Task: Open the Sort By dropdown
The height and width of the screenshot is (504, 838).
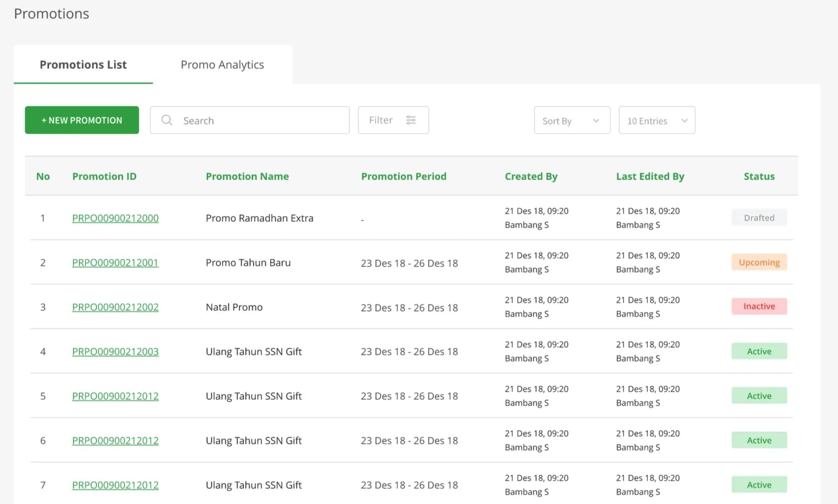Action: pyautogui.click(x=572, y=120)
